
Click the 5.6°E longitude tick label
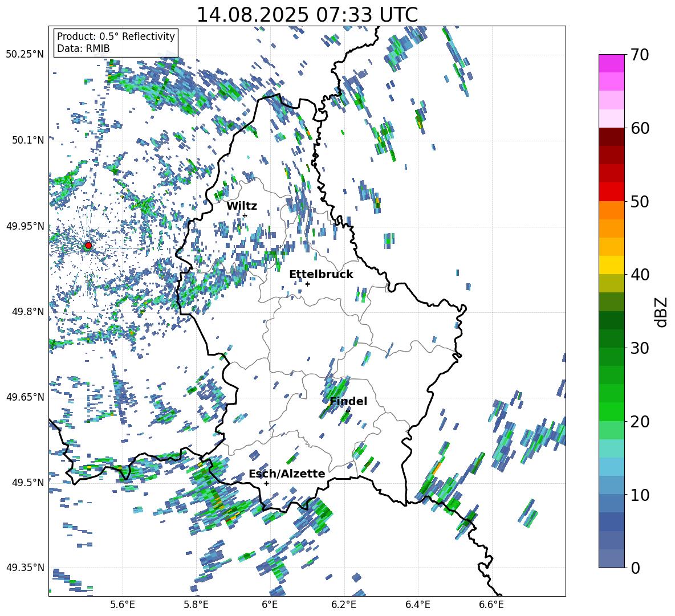pos(123,605)
